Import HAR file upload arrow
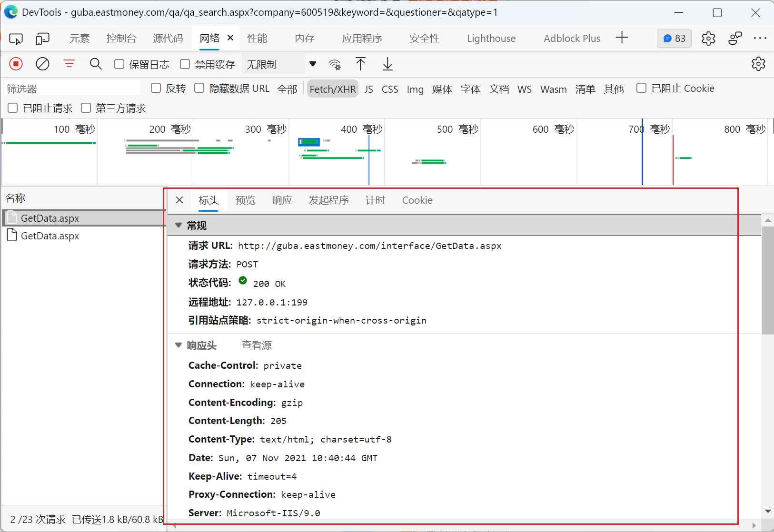The width and height of the screenshot is (774, 532). [x=361, y=64]
